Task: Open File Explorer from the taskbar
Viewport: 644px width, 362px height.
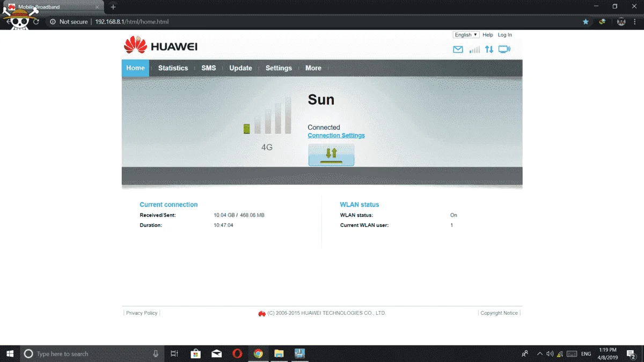Action: pos(279,353)
